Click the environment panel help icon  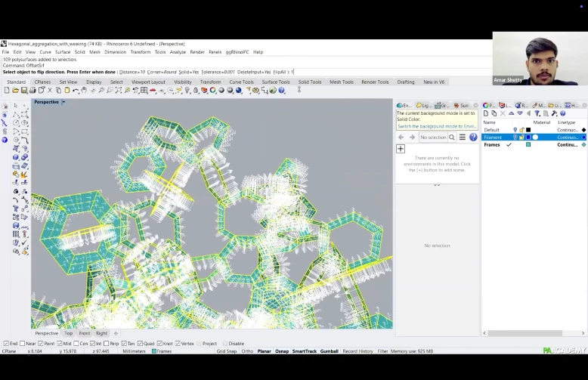pos(473,137)
